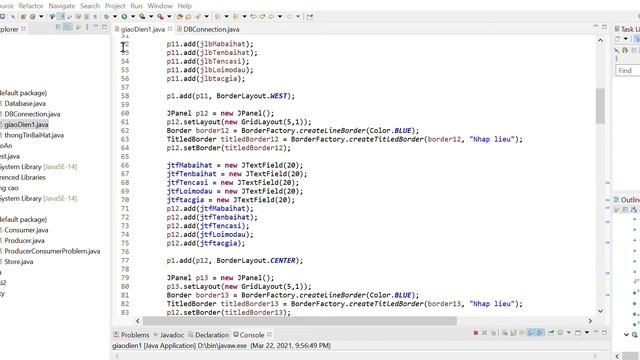Open the Navigate menu
Image resolution: width=640 pixels, height=360 pixels.
pos(62,6)
